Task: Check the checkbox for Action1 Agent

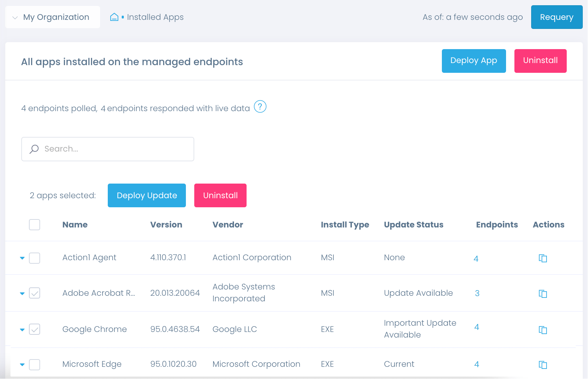Action: pyautogui.click(x=34, y=258)
